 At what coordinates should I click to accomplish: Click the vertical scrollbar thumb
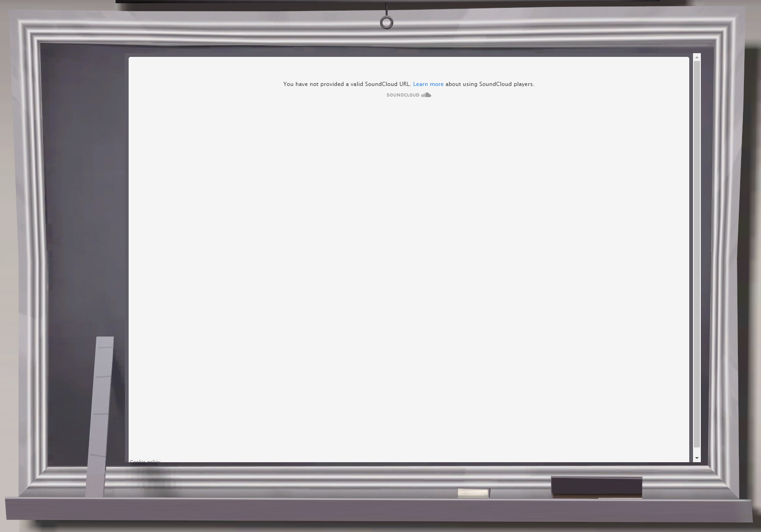point(697,254)
